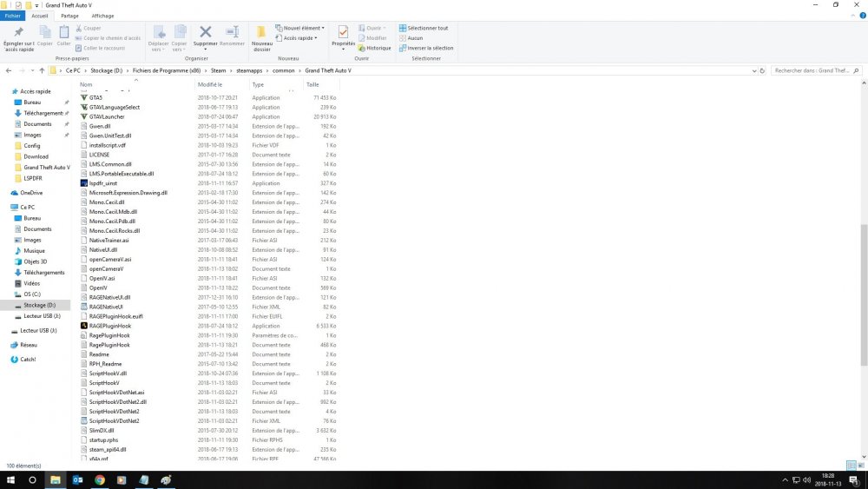
Task: Click the up-one-level arrow
Action: coord(42,71)
